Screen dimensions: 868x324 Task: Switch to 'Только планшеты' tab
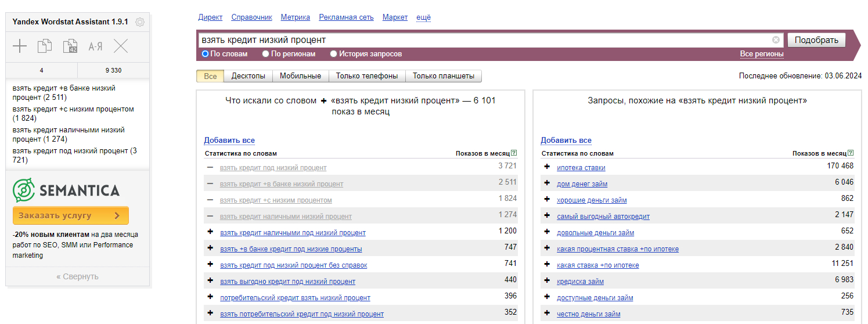[x=444, y=76]
